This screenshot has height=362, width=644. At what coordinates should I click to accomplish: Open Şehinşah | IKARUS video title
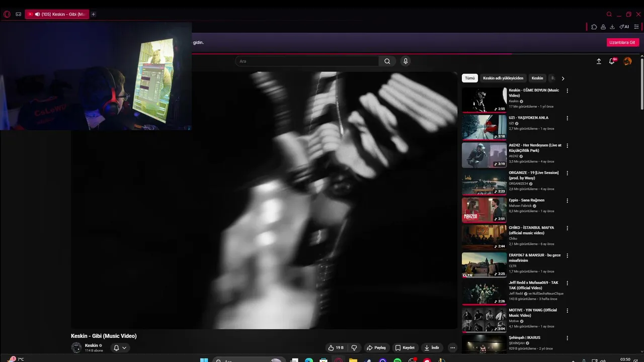[x=524, y=337]
